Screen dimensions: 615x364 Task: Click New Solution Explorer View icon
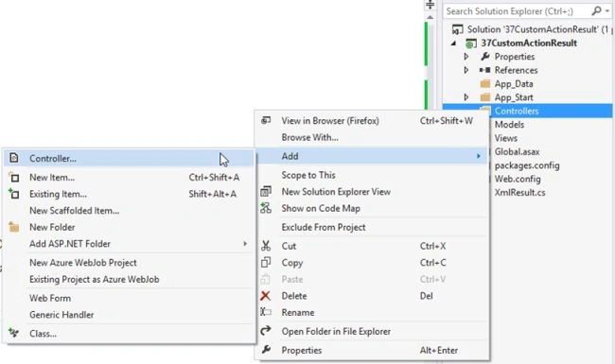[266, 192]
